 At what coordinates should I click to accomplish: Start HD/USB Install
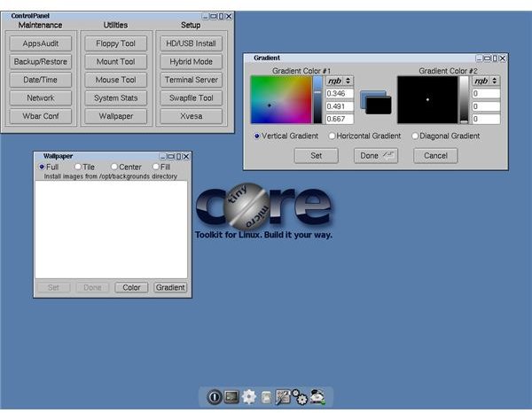pyautogui.click(x=191, y=43)
